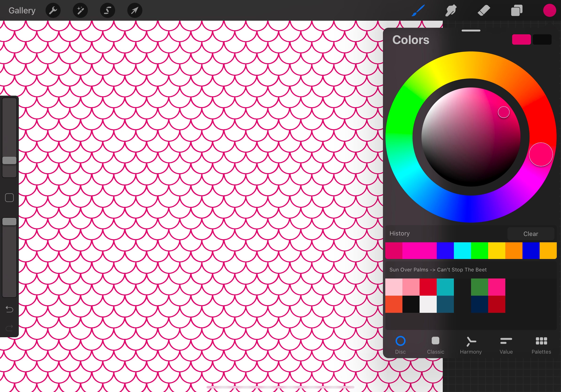Open the Layers panel
This screenshot has width=561, height=392.
[x=517, y=10]
